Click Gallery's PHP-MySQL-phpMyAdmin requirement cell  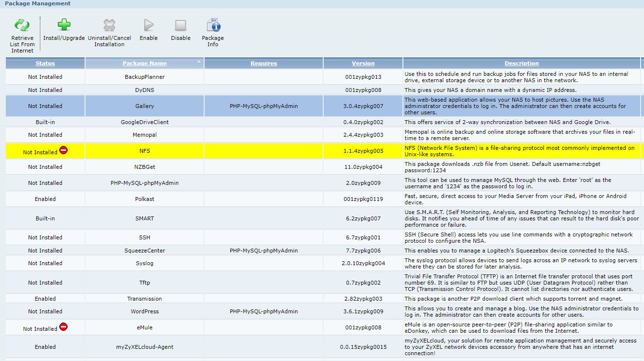tap(263, 106)
